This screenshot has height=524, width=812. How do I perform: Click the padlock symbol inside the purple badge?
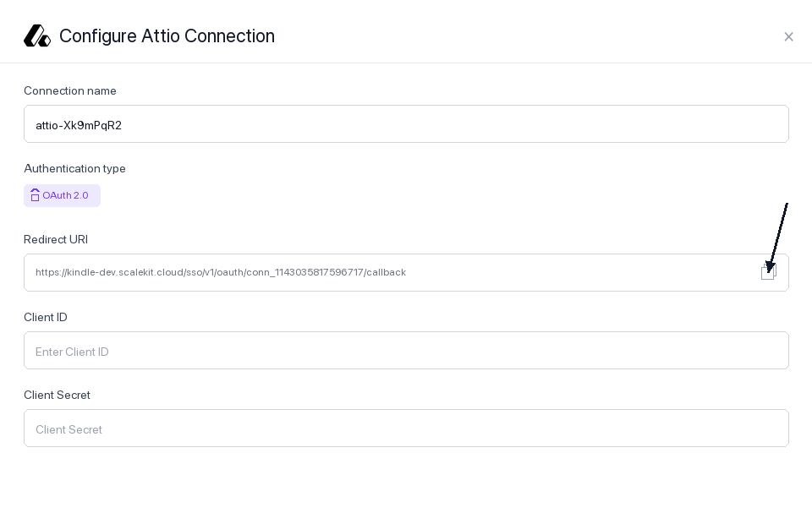[x=36, y=195]
